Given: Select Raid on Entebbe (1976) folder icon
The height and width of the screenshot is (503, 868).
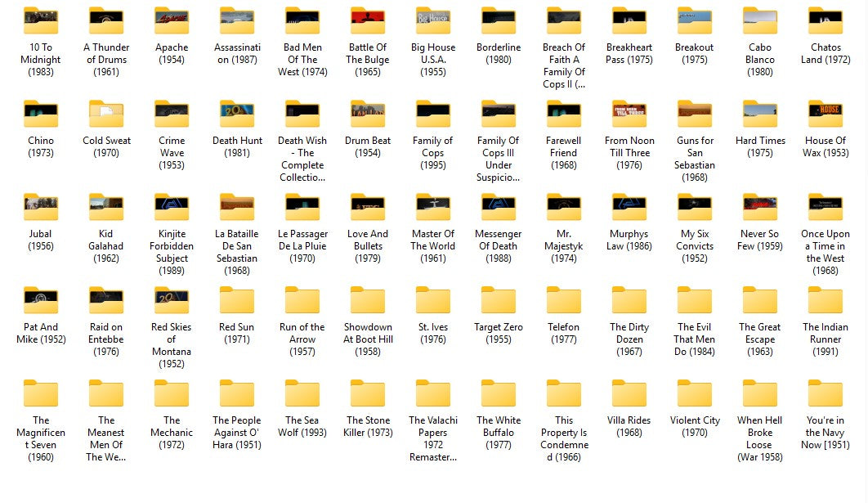Looking at the screenshot, I should pyautogui.click(x=106, y=300).
